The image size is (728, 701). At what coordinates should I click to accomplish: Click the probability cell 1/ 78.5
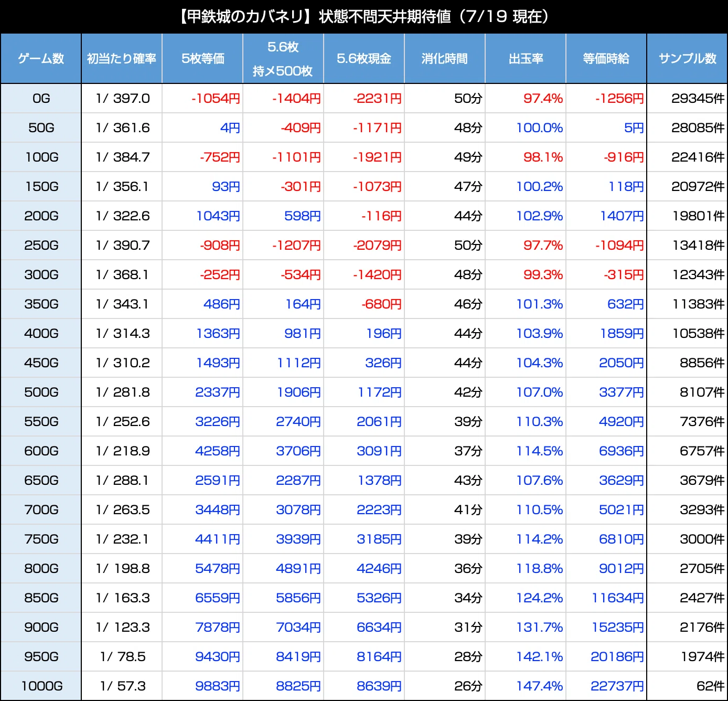123,656
